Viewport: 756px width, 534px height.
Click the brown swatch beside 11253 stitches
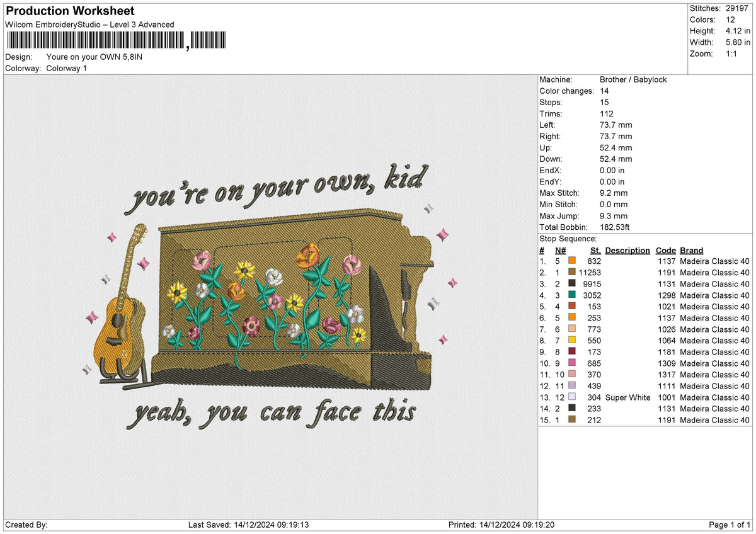tap(572, 272)
